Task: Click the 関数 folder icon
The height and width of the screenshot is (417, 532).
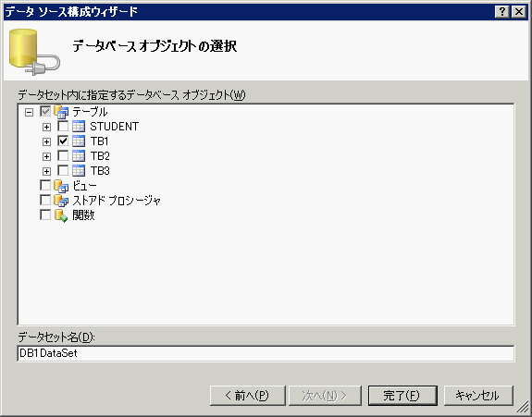Action: [x=61, y=215]
